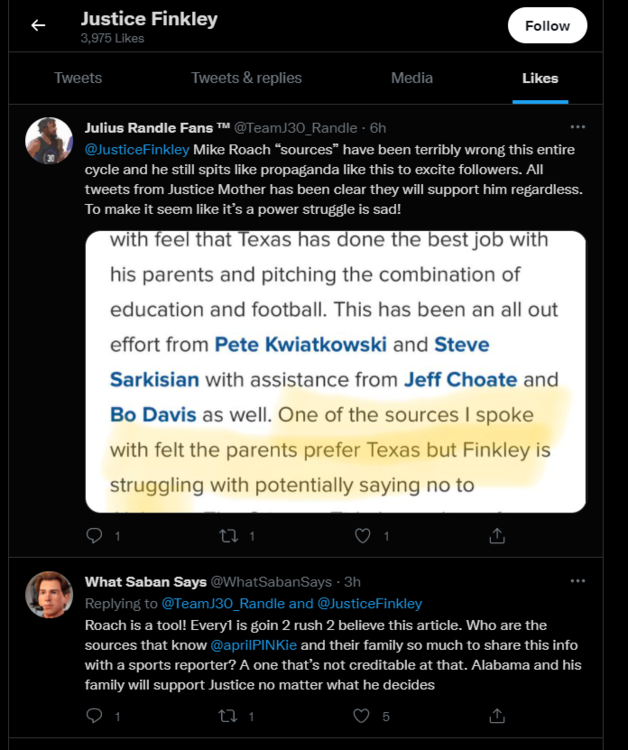Open the Tweets & replies tab
Screen dimensions: 628x750
point(246,78)
